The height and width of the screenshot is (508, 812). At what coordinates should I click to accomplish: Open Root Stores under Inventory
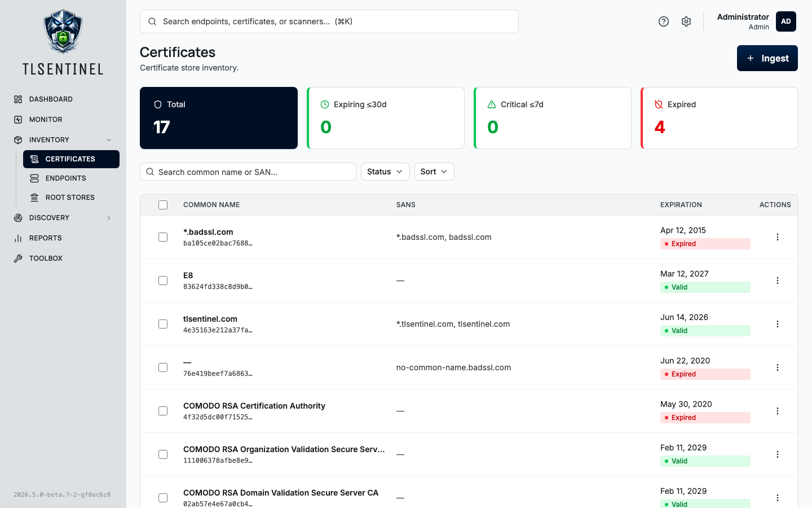coord(71,198)
